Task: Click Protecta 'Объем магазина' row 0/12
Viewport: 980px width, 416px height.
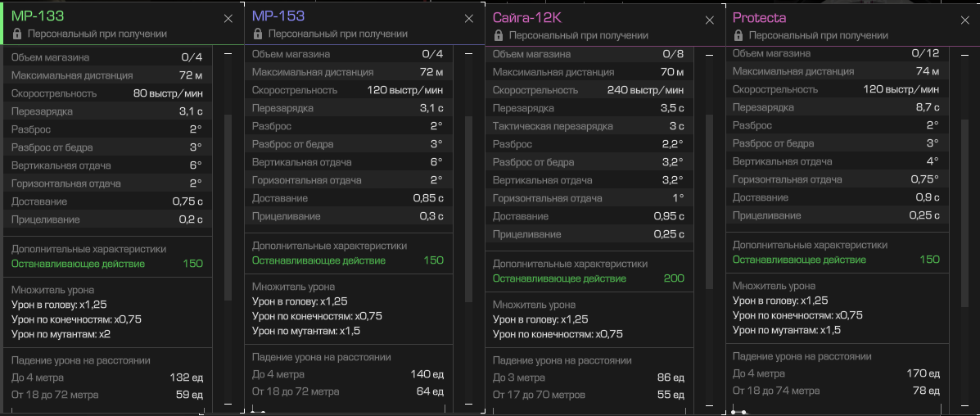Action: [836, 54]
